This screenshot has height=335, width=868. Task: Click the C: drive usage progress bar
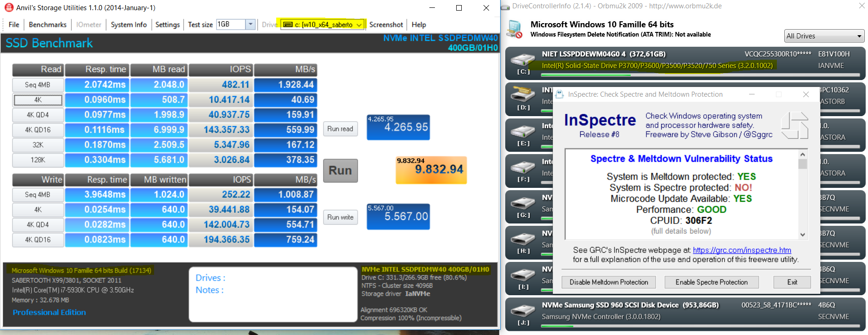click(700, 74)
